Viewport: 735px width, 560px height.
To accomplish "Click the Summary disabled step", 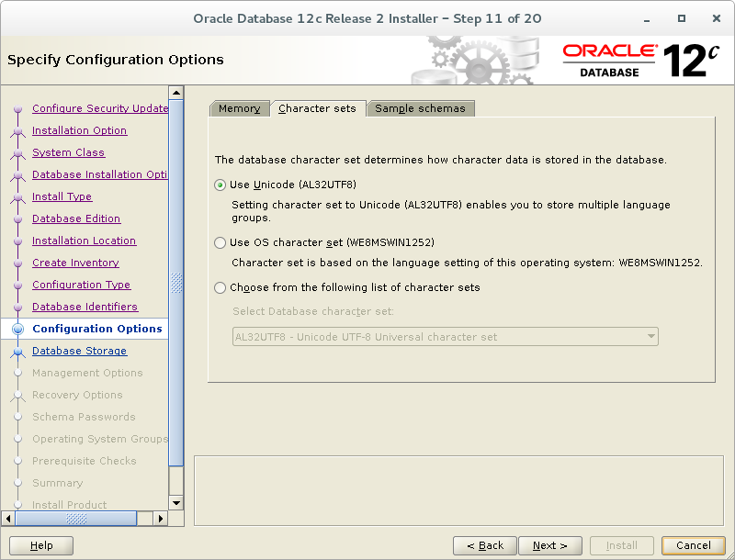I will click(x=58, y=483).
